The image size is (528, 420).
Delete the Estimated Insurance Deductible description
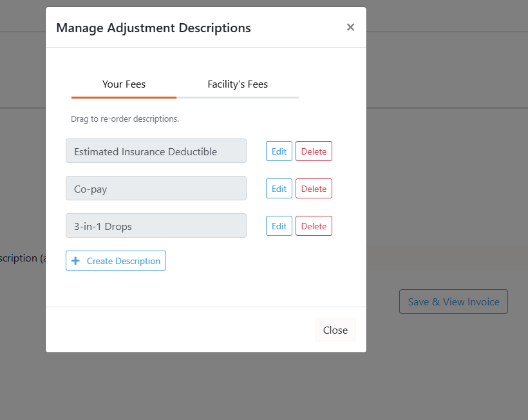point(314,151)
